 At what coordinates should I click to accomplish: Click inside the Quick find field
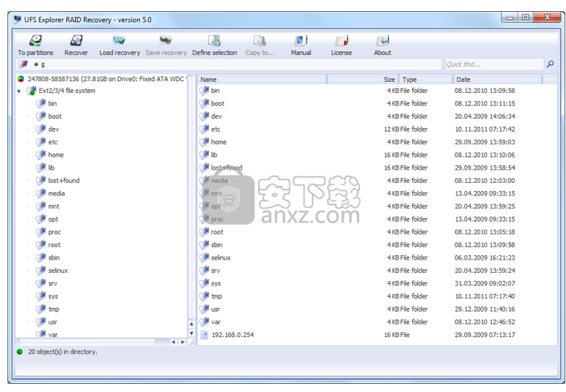(x=494, y=64)
